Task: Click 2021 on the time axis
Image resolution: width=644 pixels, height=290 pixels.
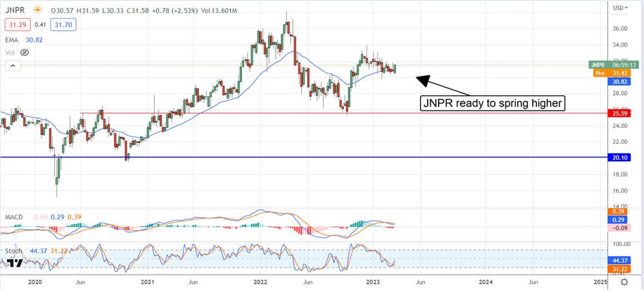Action: coord(147,282)
